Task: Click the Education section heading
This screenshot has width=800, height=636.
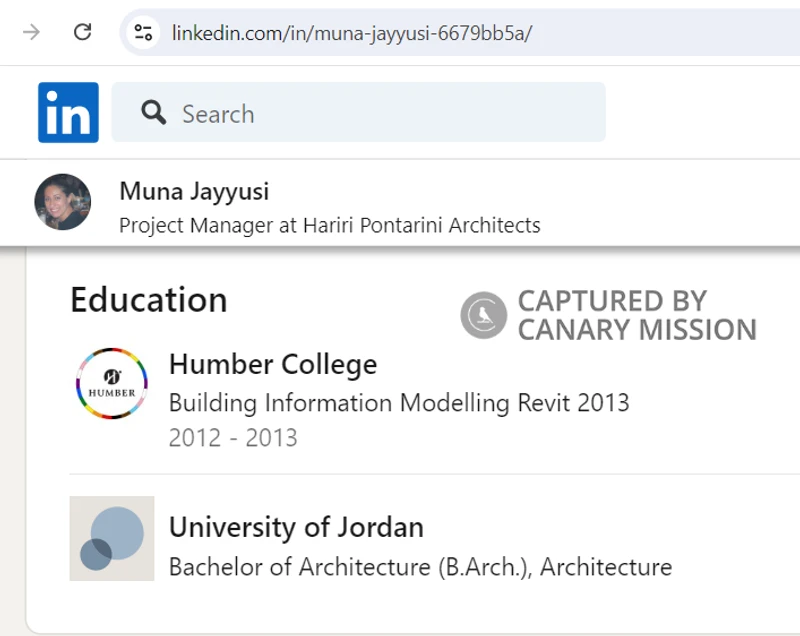Action: point(149,299)
